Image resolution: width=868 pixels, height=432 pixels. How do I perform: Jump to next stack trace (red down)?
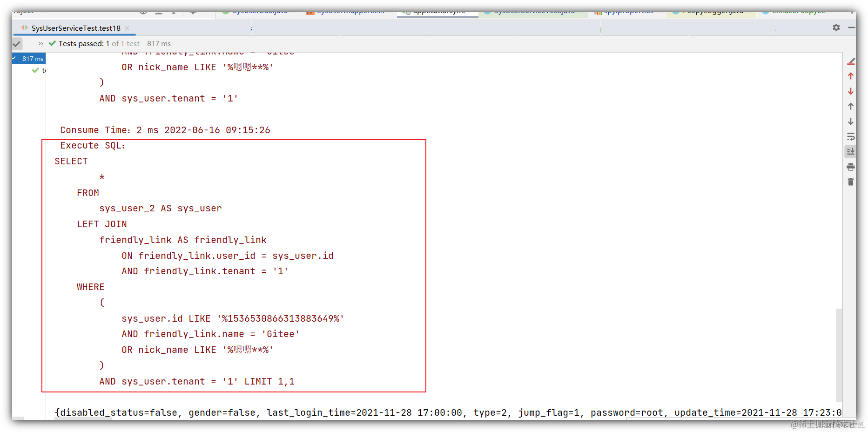pyautogui.click(x=851, y=91)
